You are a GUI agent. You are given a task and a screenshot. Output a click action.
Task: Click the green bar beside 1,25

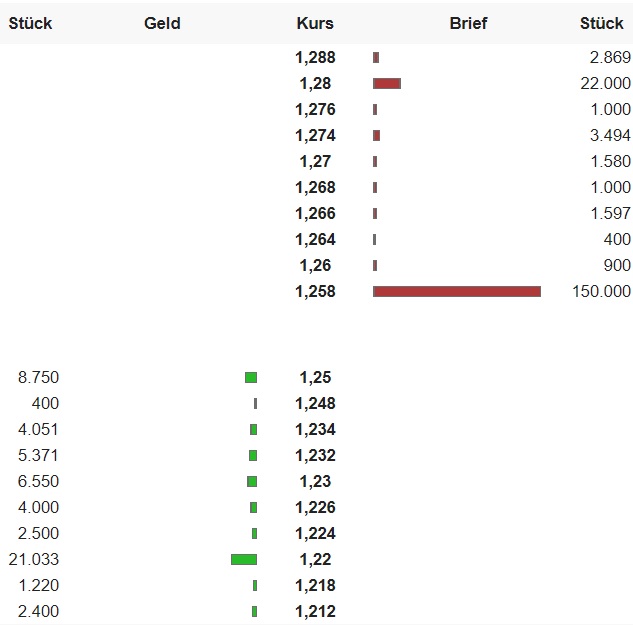(251, 377)
